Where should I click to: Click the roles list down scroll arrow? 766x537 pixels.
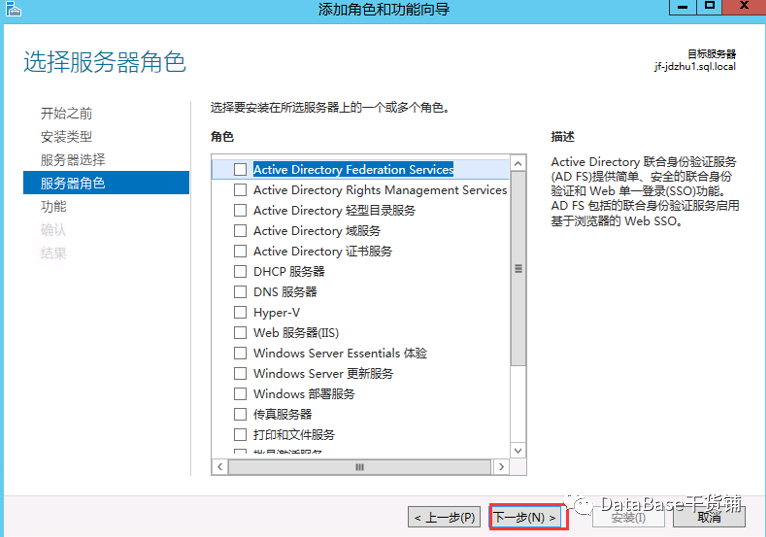(x=518, y=450)
